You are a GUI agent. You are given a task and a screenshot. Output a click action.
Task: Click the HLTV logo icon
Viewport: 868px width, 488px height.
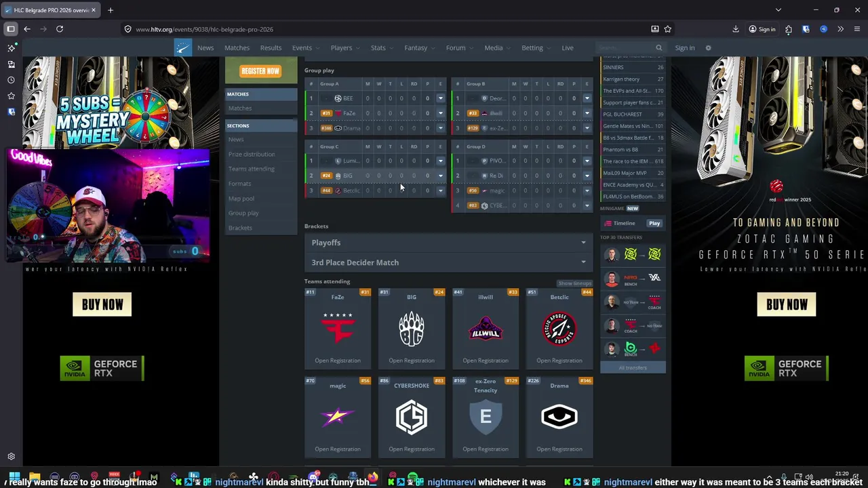tap(183, 47)
